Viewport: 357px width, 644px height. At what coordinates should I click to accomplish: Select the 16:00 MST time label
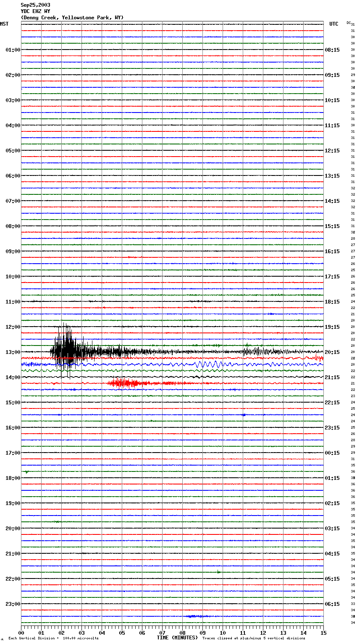coord(13,428)
